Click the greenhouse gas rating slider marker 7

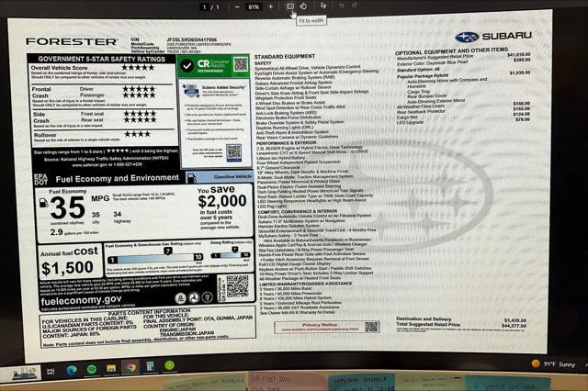coord(167,251)
